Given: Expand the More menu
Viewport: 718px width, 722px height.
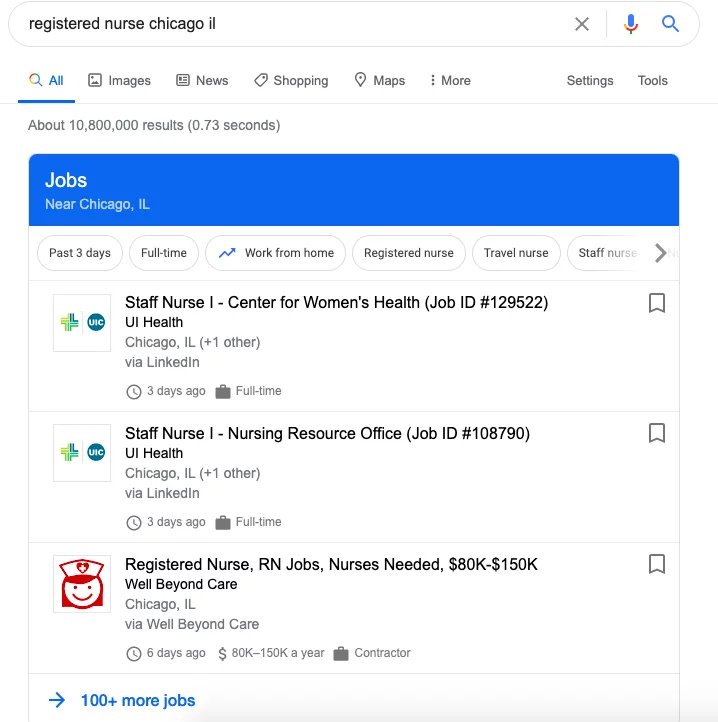Looking at the screenshot, I should (449, 81).
